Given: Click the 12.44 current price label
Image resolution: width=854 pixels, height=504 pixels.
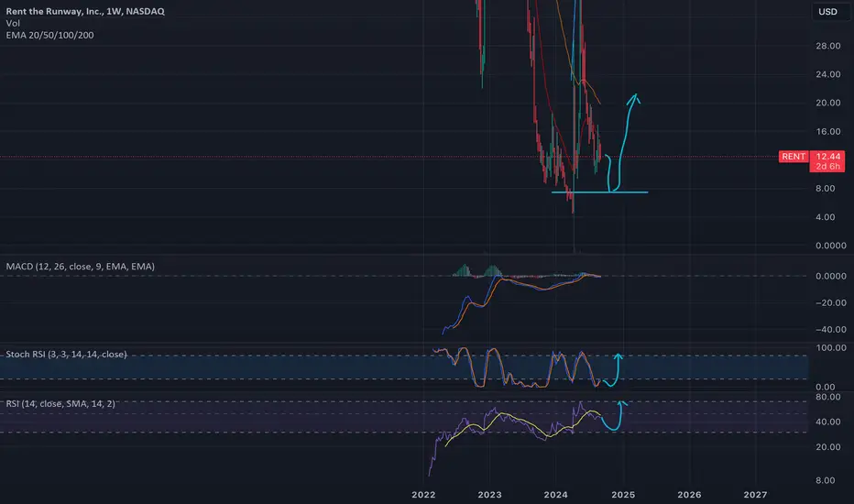Looking at the screenshot, I should (827, 157).
